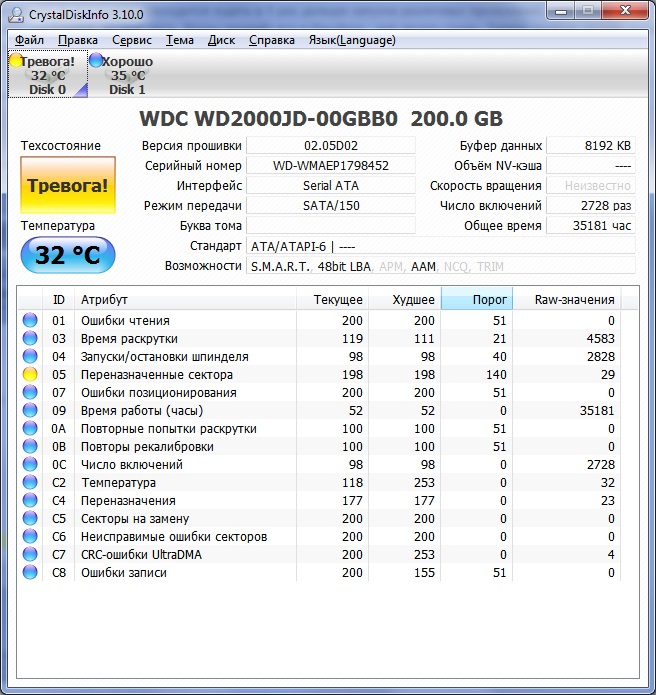The height and width of the screenshot is (695, 656).
Task: Click status icon for C8 Ошибки записи
Action: pos(30,573)
